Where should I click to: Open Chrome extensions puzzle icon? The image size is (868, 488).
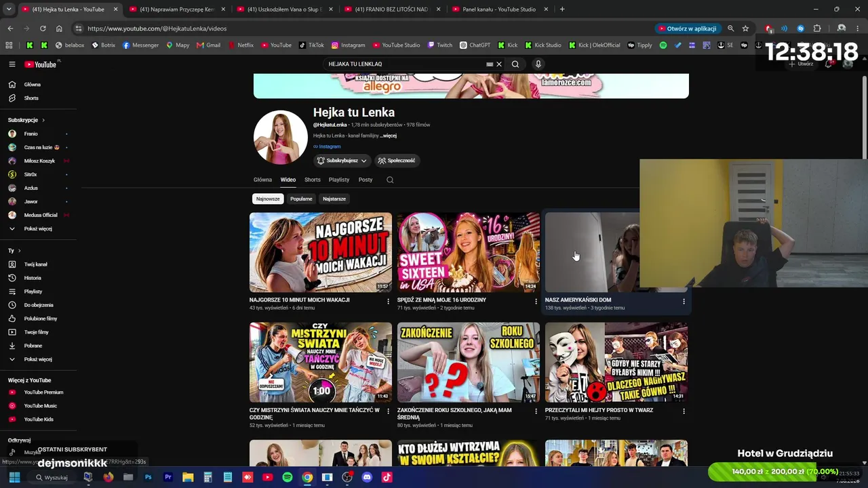[x=817, y=28]
